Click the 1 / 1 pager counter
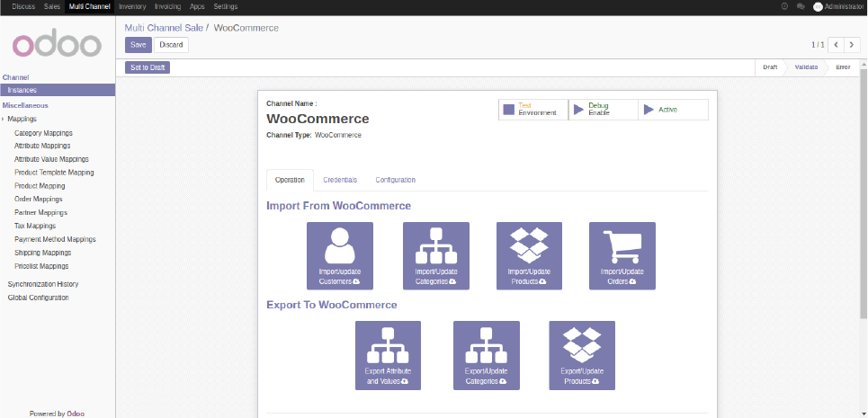868x418 pixels. [x=818, y=45]
